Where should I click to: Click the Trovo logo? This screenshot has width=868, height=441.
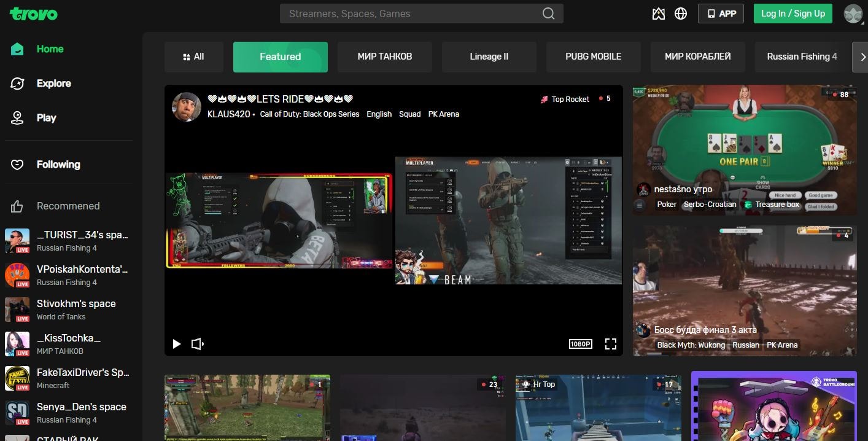[34, 14]
